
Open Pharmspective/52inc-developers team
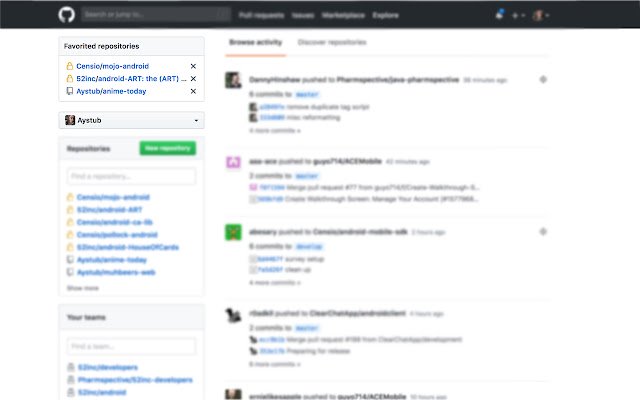135,380
